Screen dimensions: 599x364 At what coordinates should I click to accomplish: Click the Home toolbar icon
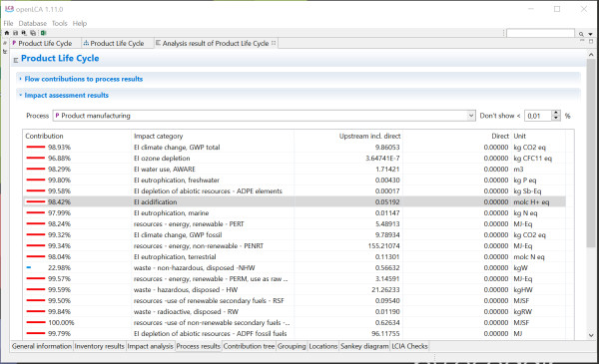(x=7, y=33)
